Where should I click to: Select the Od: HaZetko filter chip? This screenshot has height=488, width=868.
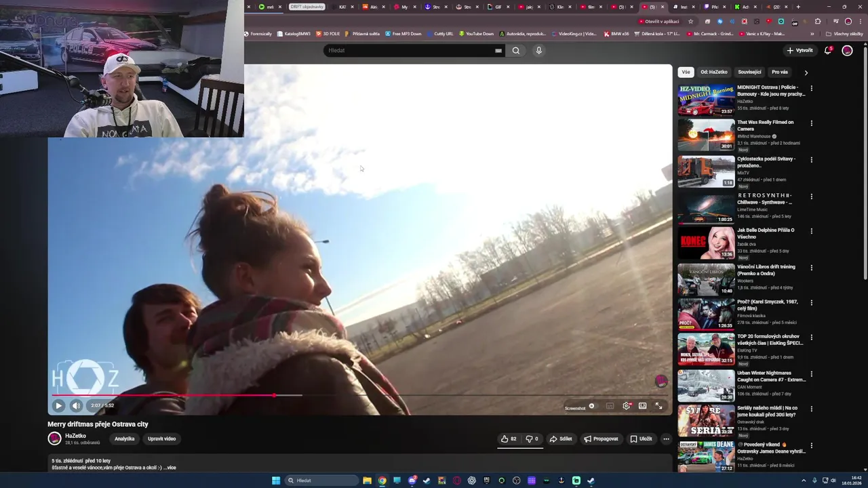(x=713, y=72)
